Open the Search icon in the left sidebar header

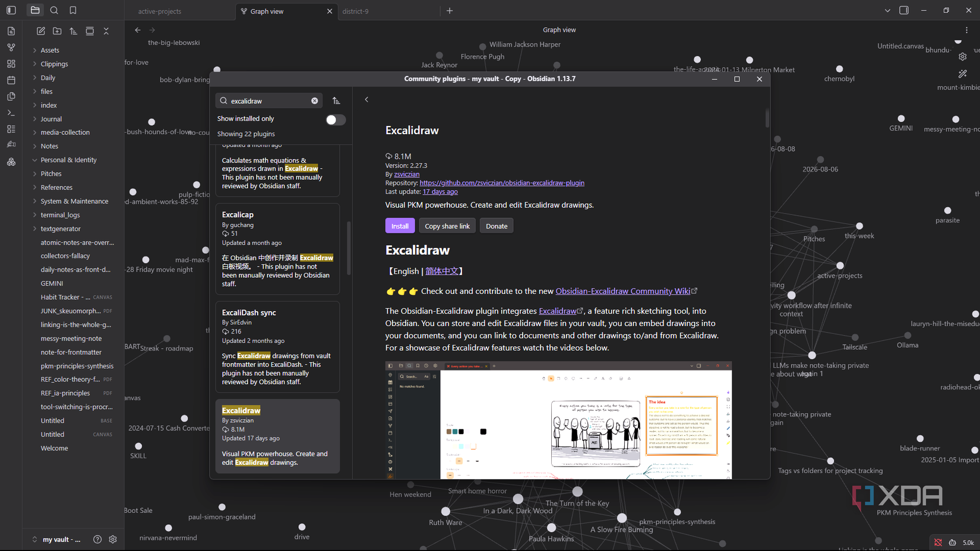coord(54,10)
